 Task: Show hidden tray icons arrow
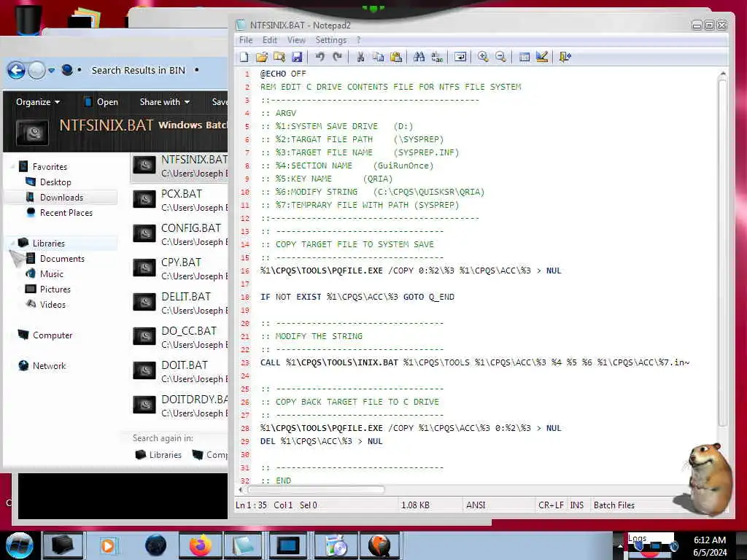620,545
